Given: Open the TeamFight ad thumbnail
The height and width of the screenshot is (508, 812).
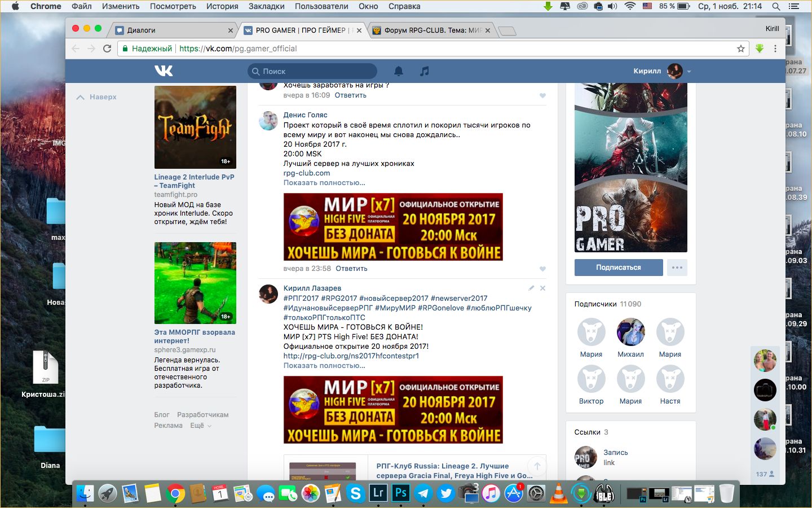Looking at the screenshot, I should 195,127.
